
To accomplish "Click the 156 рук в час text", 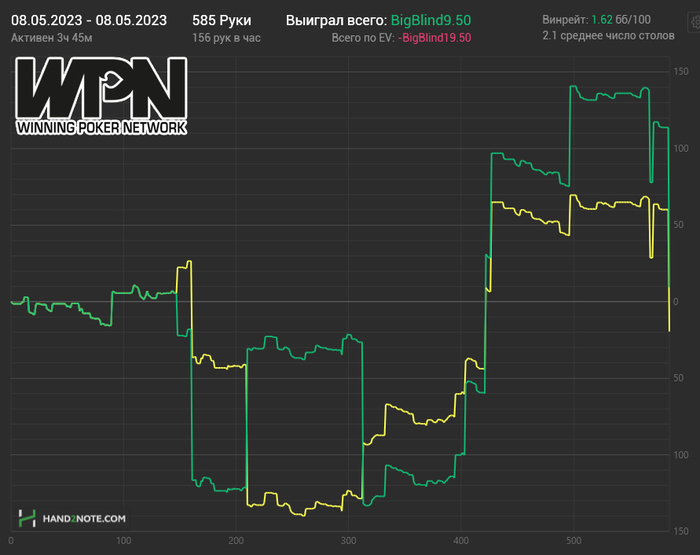I will point(226,38).
